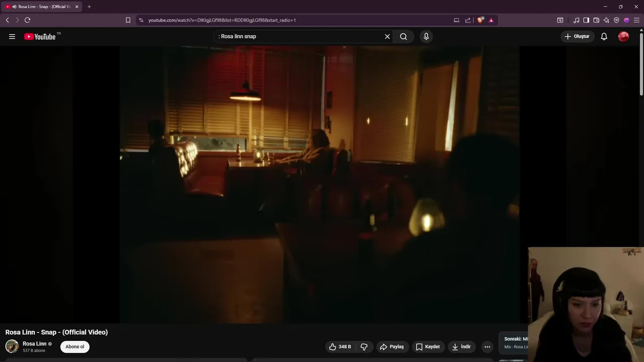Open Rosa Linn channel avatar
Image resolution: width=644 pixels, height=362 pixels.
[x=12, y=346]
